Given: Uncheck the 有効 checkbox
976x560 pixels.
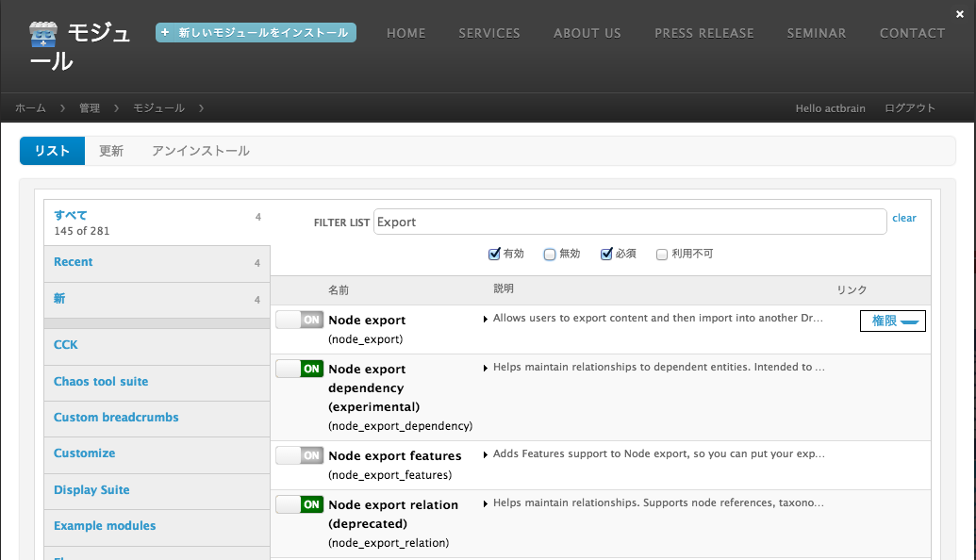Looking at the screenshot, I should [494, 253].
